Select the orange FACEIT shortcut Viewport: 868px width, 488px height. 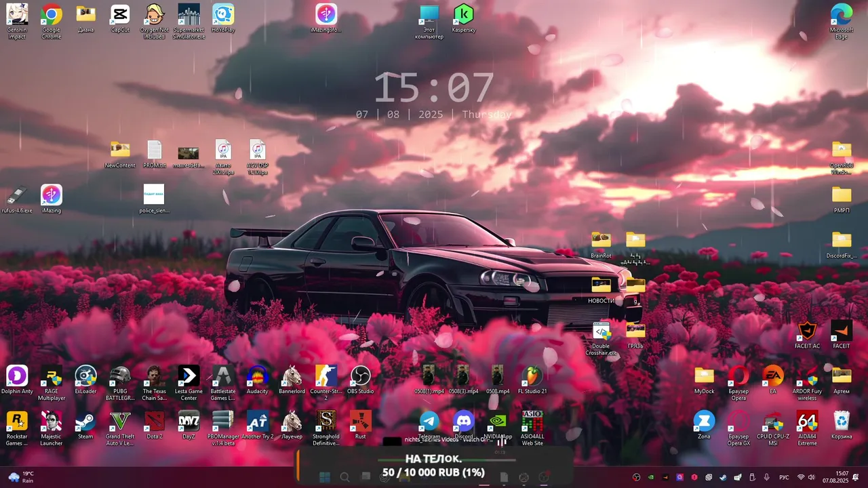click(x=842, y=331)
